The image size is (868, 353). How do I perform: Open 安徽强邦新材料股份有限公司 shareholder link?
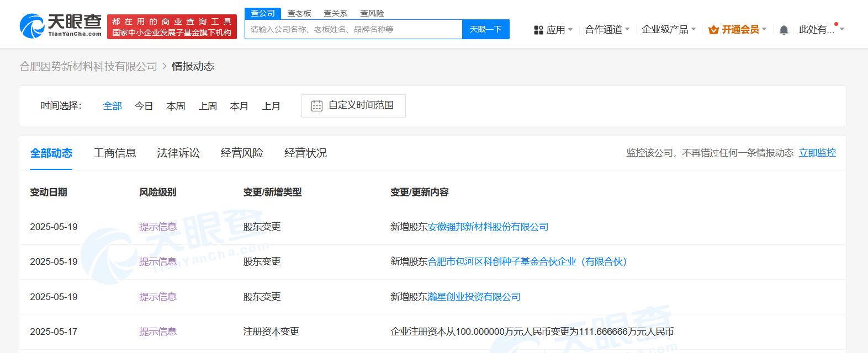488,227
